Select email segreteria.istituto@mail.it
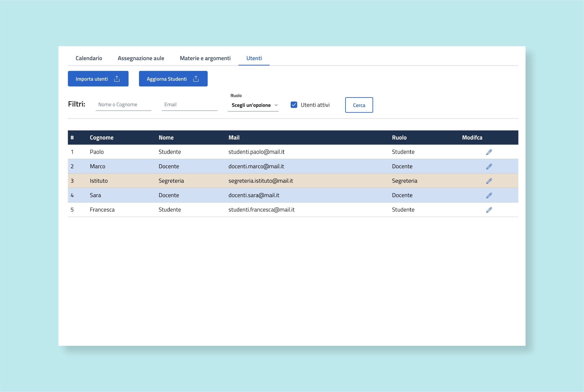Image resolution: width=584 pixels, height=392 pixels. (260, 181)
